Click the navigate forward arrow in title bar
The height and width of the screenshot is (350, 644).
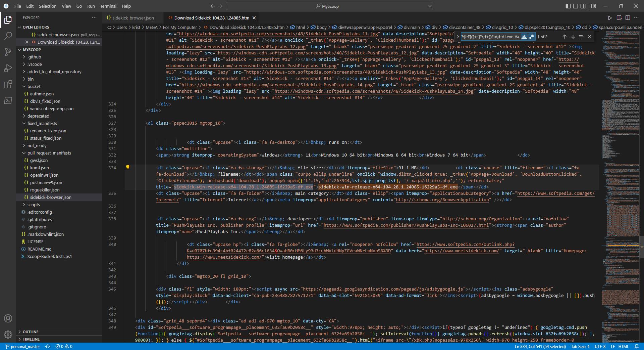point(220,6)
